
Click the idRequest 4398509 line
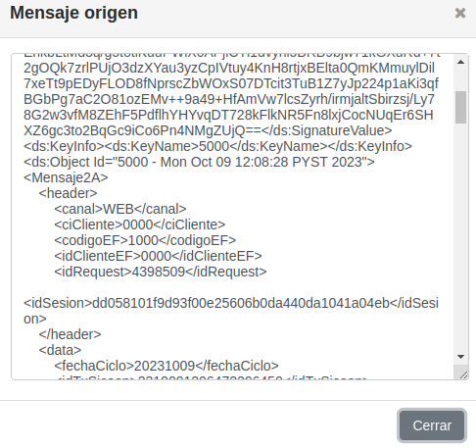(x=161, y=272)
